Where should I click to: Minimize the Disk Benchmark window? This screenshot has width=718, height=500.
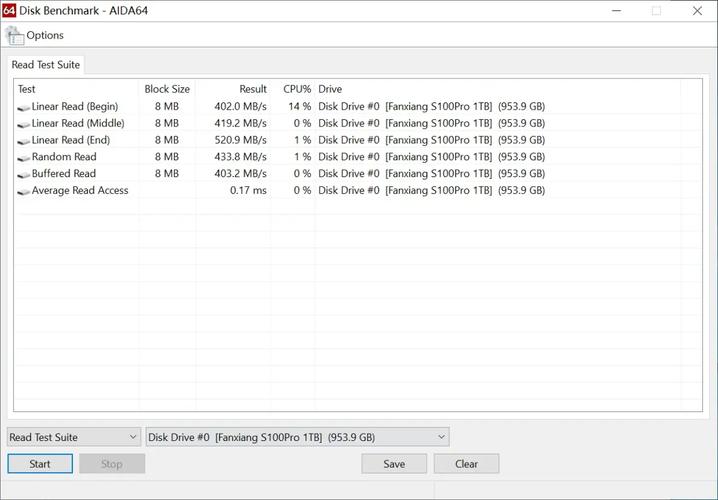617,11
